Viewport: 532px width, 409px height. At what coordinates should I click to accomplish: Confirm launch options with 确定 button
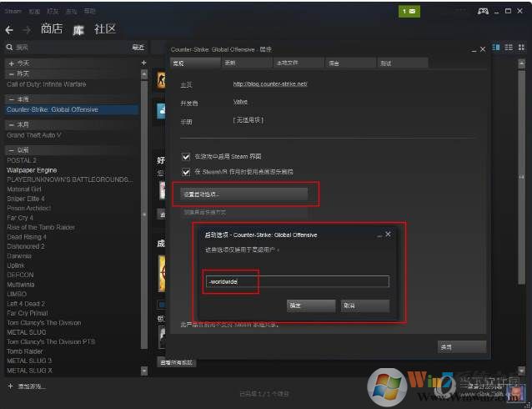[x=311, y=305]
